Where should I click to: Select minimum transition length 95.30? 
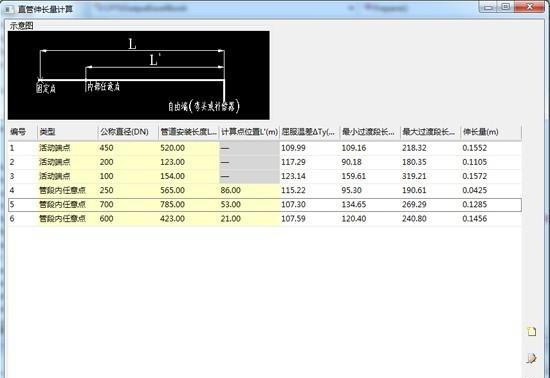pos(352,190)
